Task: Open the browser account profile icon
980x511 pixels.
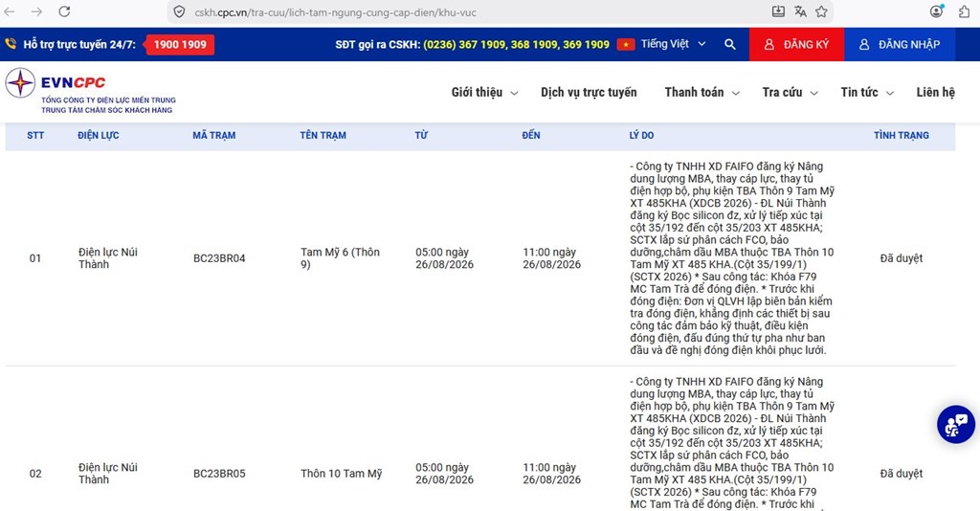Action: click(936, 11)
